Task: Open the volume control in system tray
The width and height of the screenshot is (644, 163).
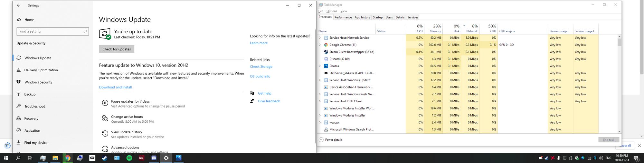Action: [601, 158]
